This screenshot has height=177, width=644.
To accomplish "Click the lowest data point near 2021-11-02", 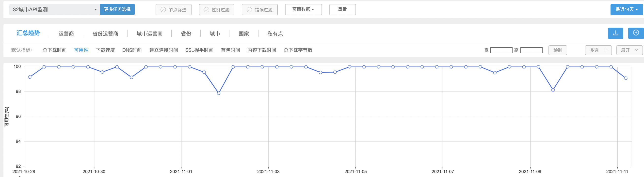I will (219, 93).
